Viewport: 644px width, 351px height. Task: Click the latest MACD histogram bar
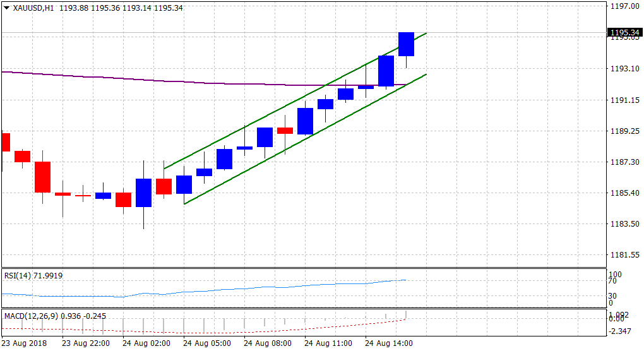pos(406,315)
